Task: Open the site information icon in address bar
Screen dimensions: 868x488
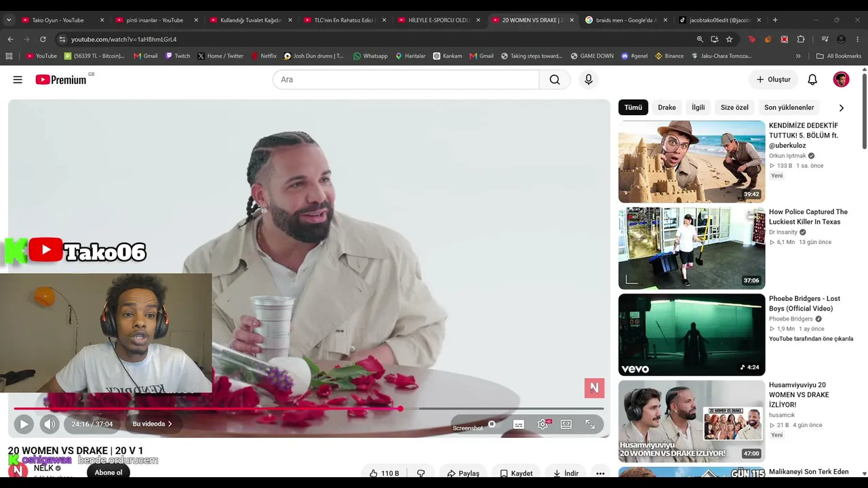Action: [x=62, y=39]
